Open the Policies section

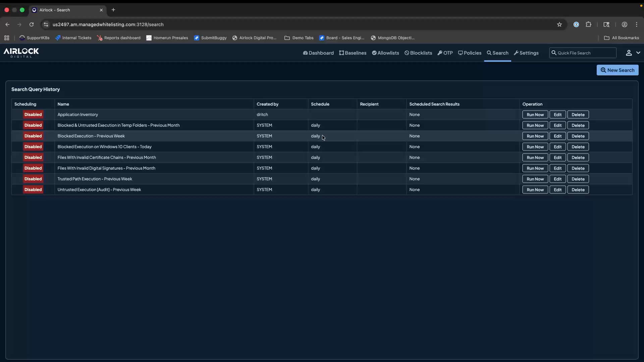(x=470, y=53)
